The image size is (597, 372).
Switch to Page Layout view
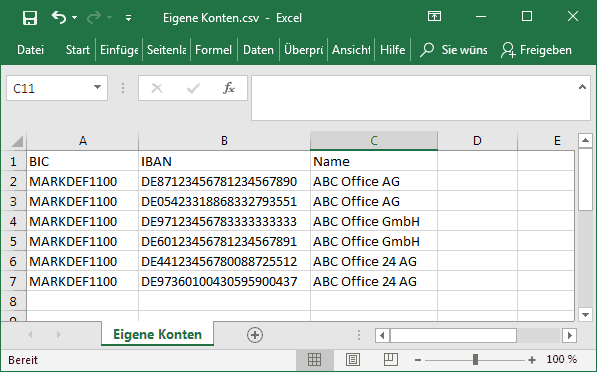tap(353, 359)
